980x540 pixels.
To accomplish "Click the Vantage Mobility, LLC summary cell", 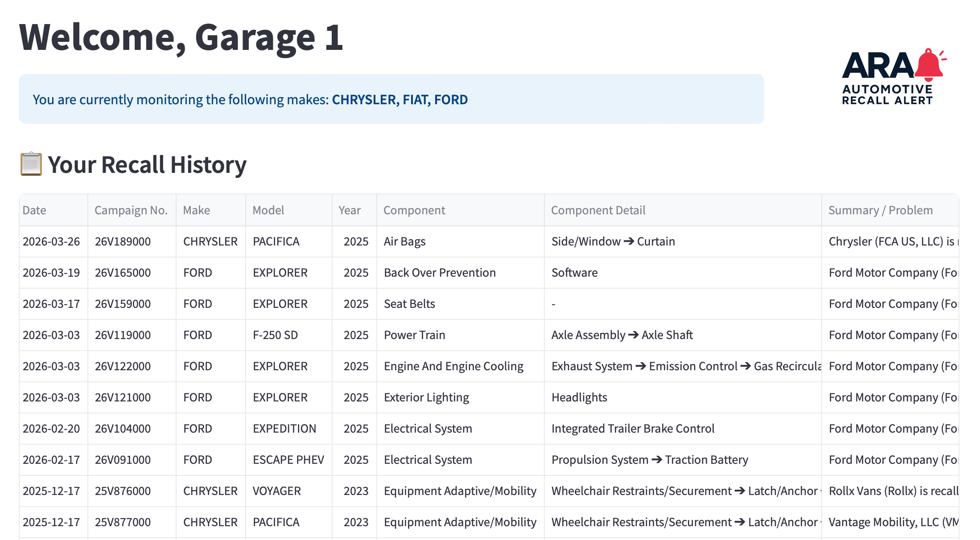I will click(x=890, y=522).
